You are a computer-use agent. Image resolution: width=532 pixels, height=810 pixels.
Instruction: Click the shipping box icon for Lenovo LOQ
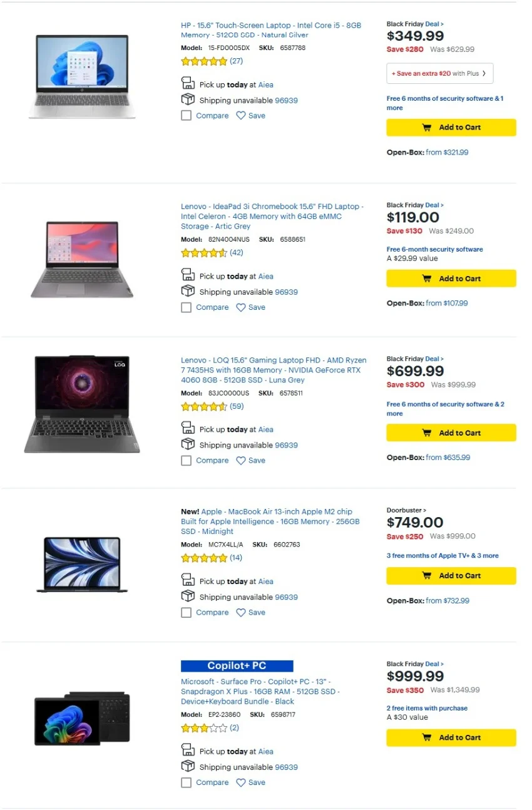pyautogui.click(x=188, y=444)
